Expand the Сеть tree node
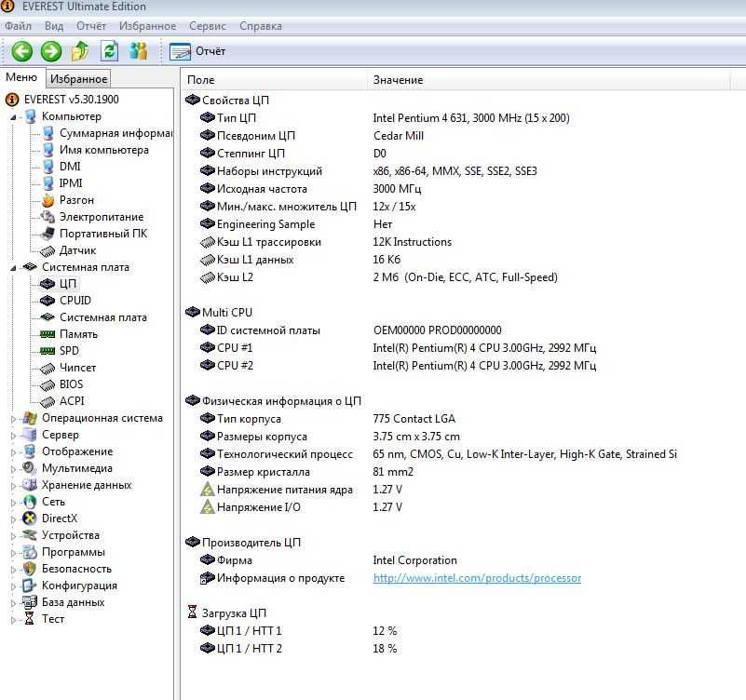This screenshot has height=700, width=746. 13,503
